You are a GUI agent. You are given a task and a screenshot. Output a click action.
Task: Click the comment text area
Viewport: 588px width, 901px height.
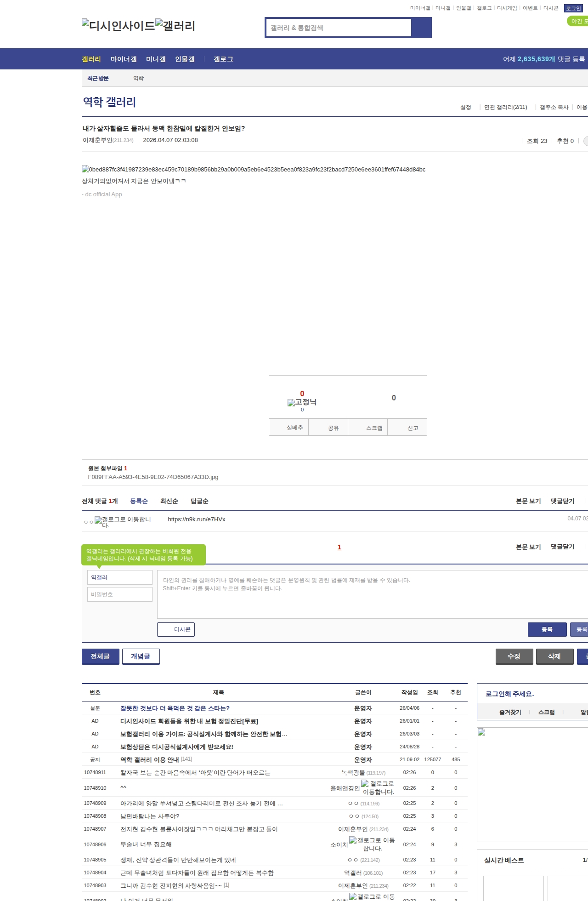tap(373, 594)
